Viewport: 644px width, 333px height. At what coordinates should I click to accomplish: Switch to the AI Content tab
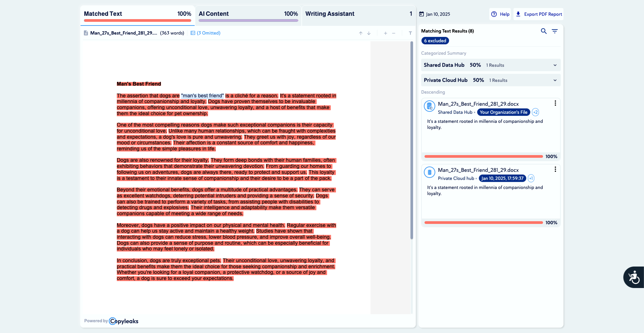(x=248, y=14)
